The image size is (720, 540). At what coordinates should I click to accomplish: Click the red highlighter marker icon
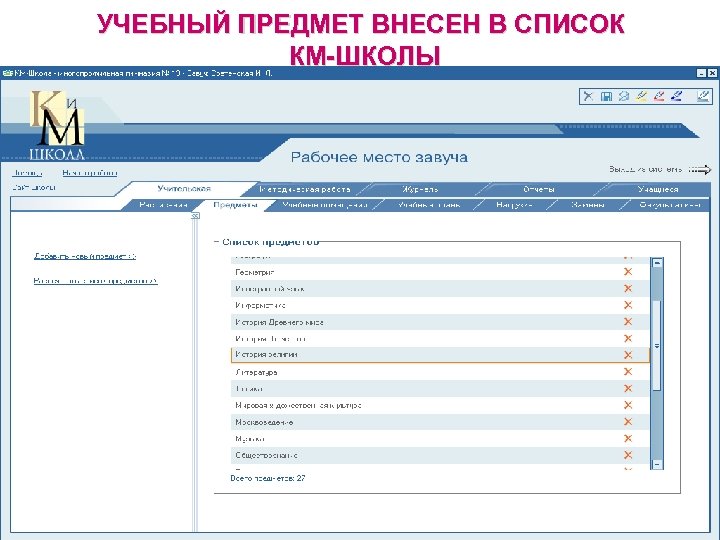[x=658, y=96]
